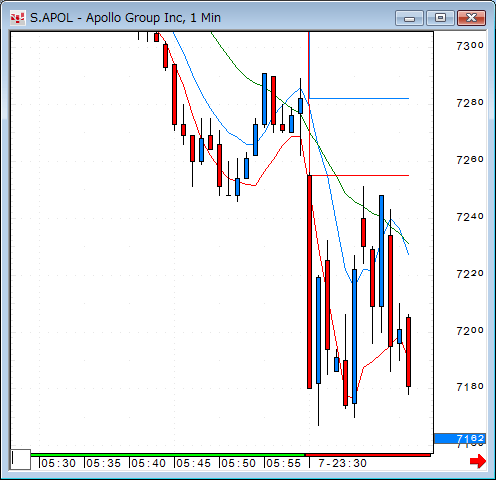Click the small square box at bottom left
The height and width of the screenshot is (480, 496).
[21, 459]
